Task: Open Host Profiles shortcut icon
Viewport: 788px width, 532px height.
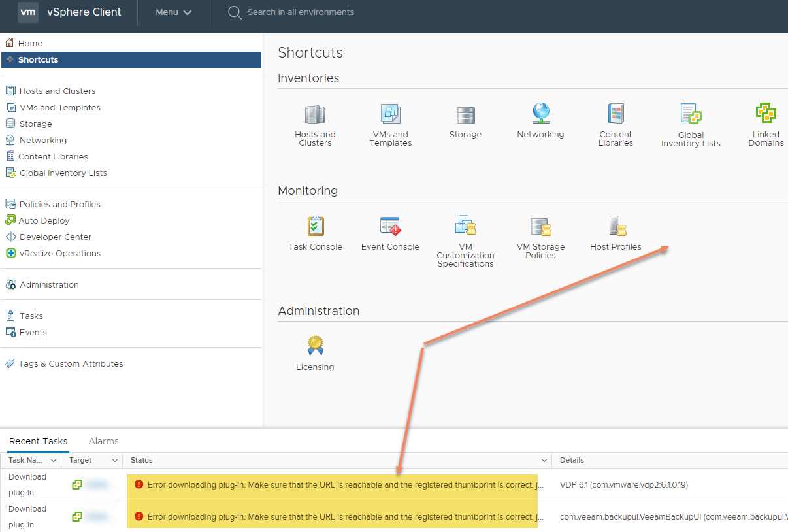Action: click(616, 226)
